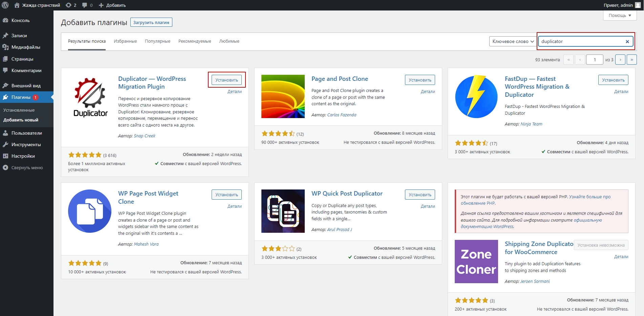Open author link Ninja Team

pyautogui.click(x=531, y=124)
